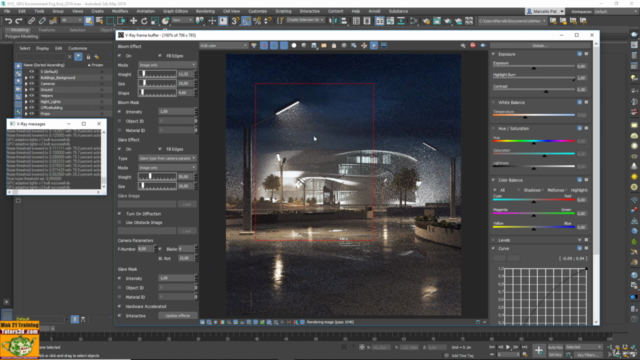This screenshot has height=360, width=640.
Task: Toggle Bloom Effect On checkbox
Action: (120, 56)
